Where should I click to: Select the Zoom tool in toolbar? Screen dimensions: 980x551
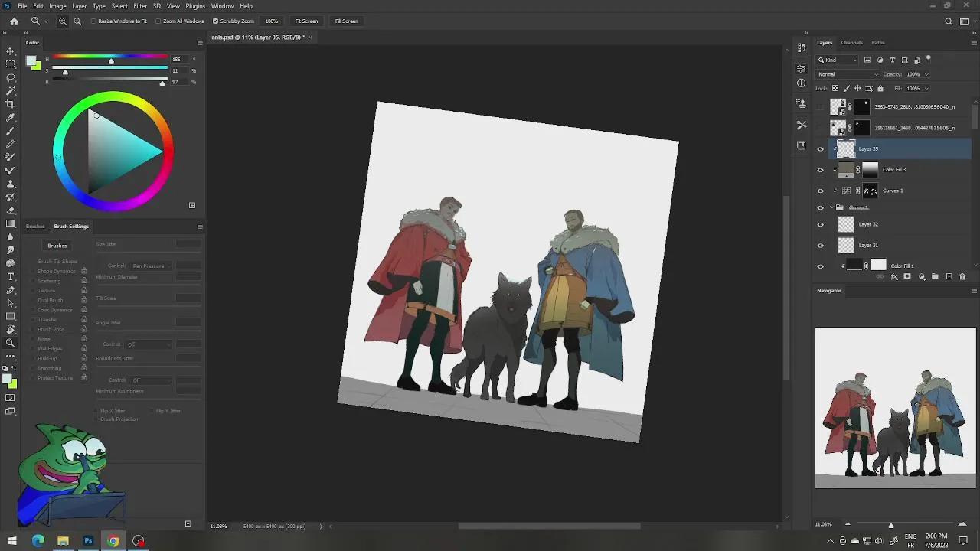coord(11,343)
